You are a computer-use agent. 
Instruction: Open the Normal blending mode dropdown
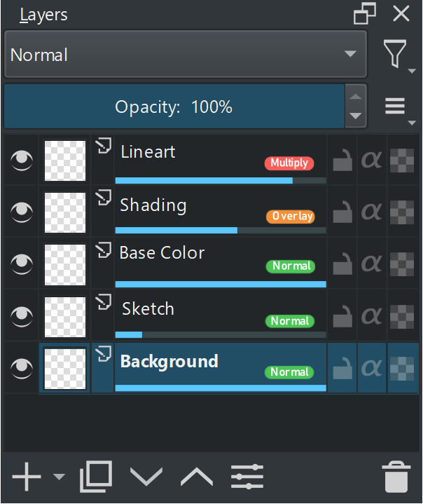tap(186, 55)
